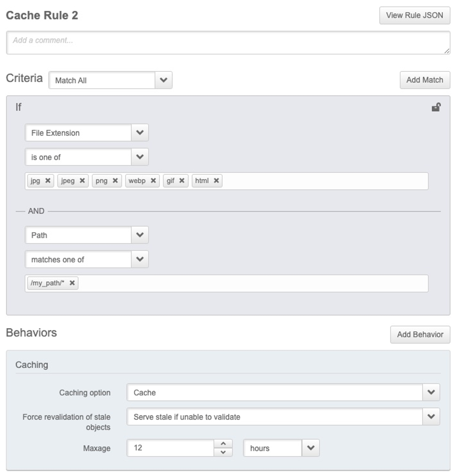This screenshot has width=455, height=476.
Task: Toggle the unlock padlock icon in If block
Action: [x=436, y=107]
